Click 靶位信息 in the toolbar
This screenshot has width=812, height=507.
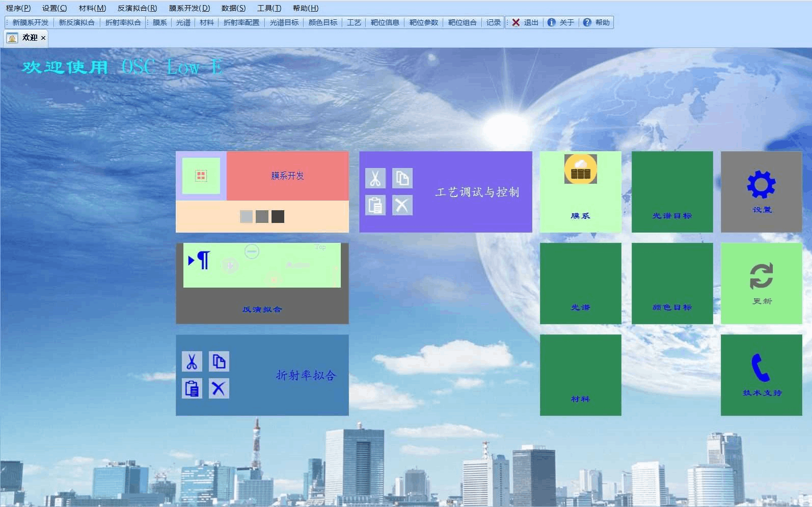(x=385, y=22)
